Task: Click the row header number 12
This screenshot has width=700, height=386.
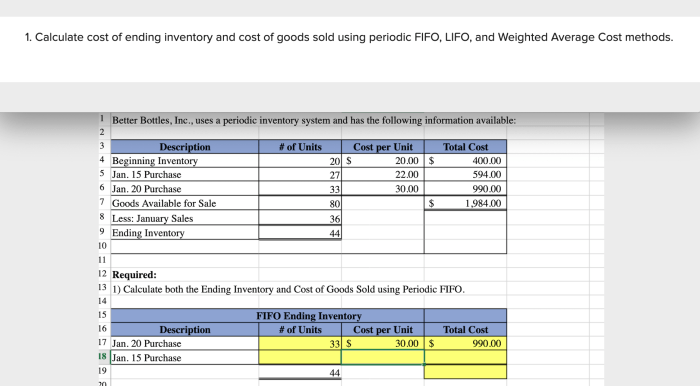Action: [x=103, y=274]
